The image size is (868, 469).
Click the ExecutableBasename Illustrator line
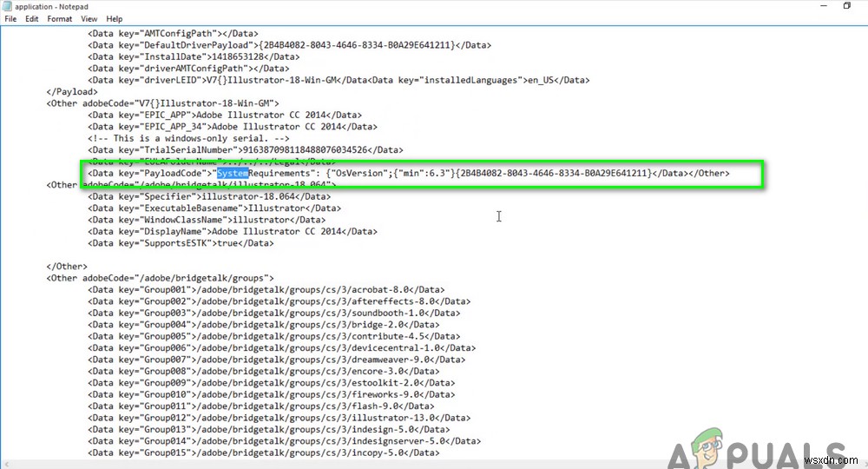tap(214, 208)
